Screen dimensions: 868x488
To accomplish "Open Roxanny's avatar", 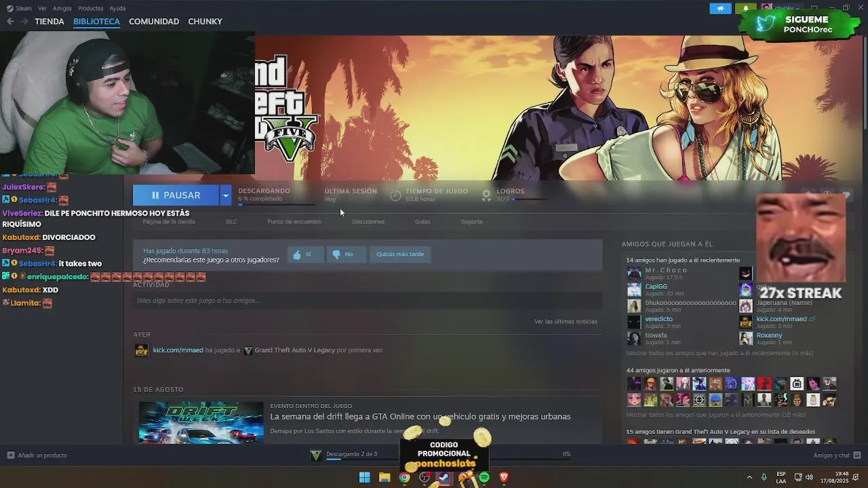I will (746, 338).
